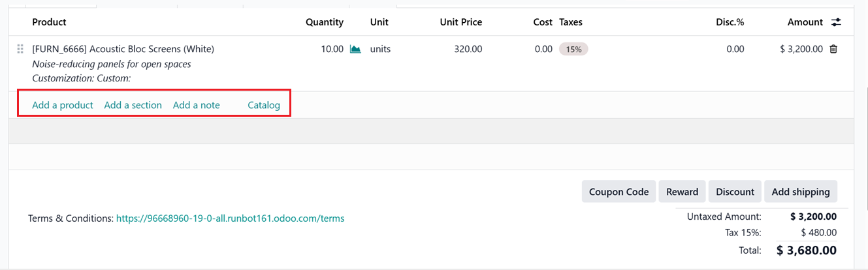
Task: Click Add a note link
Action: click(x=196, y=105)
